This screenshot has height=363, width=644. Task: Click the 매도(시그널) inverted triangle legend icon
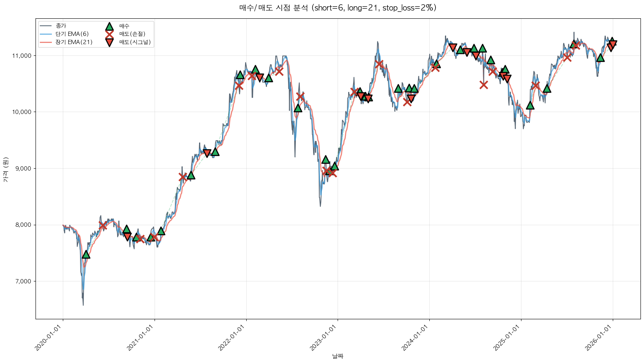pos(109,43)
